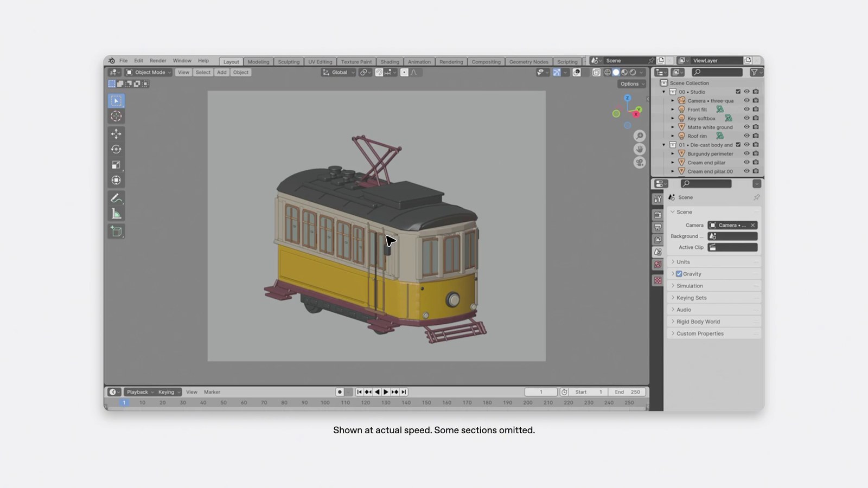Pick the Annotate tool
This screenshot has width=868, height=488.
pyautogui.click(x=116, y=198)
